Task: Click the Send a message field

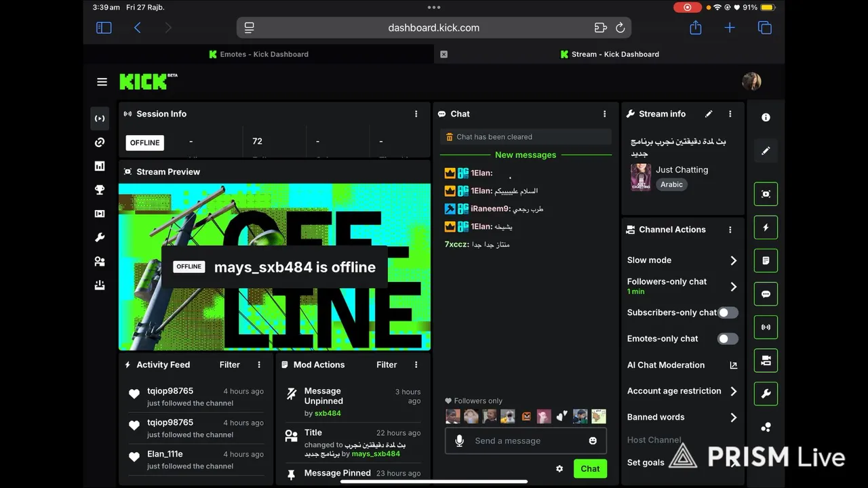Action: (526, 441)
